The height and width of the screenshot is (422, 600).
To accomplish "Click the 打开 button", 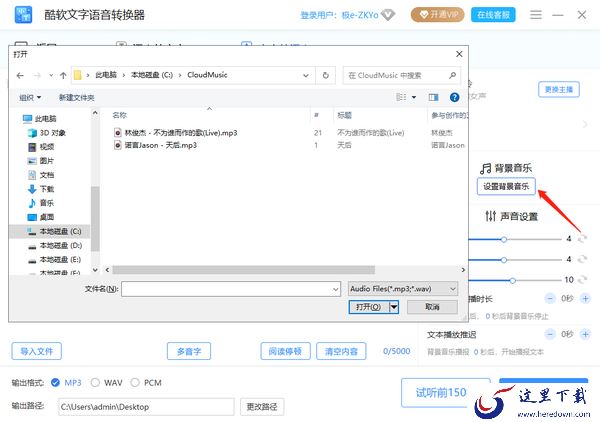I will (369, 307).
